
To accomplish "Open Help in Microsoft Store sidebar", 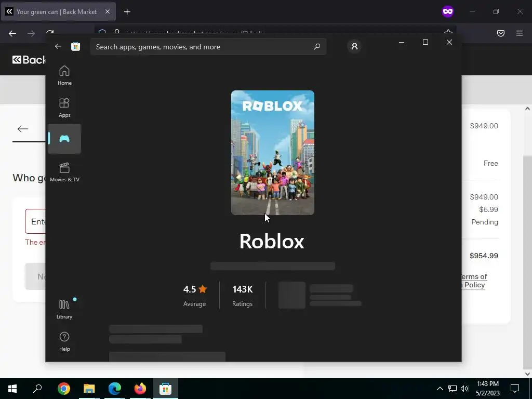I will coord(64,341).
